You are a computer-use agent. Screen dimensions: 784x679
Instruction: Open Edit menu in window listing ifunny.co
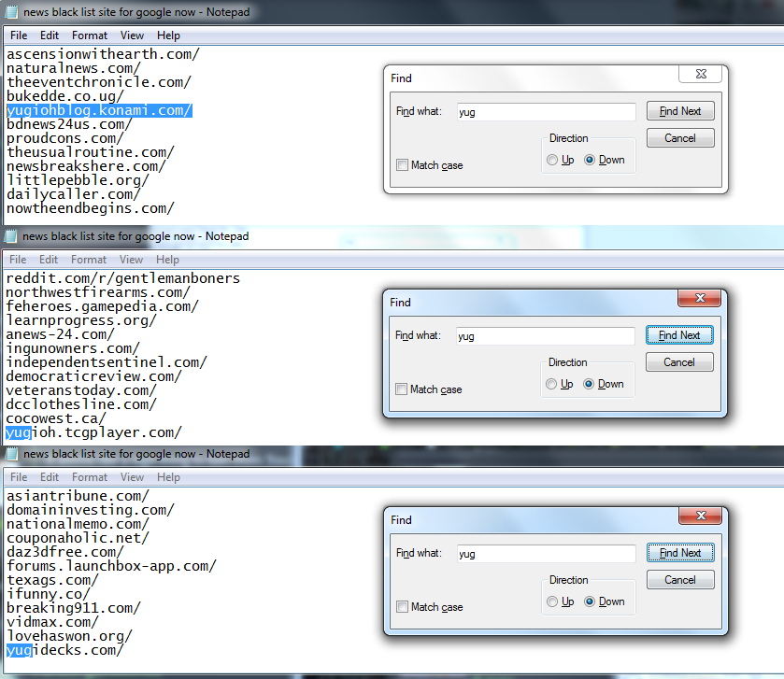coord(50,477)
